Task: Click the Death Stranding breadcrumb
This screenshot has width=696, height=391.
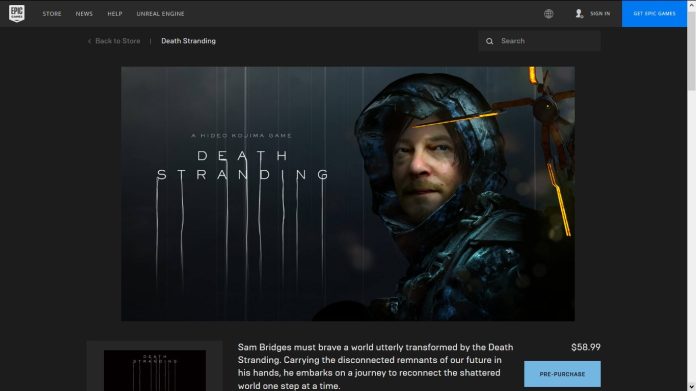Action: pyautogui.click(x=188, y=41)
